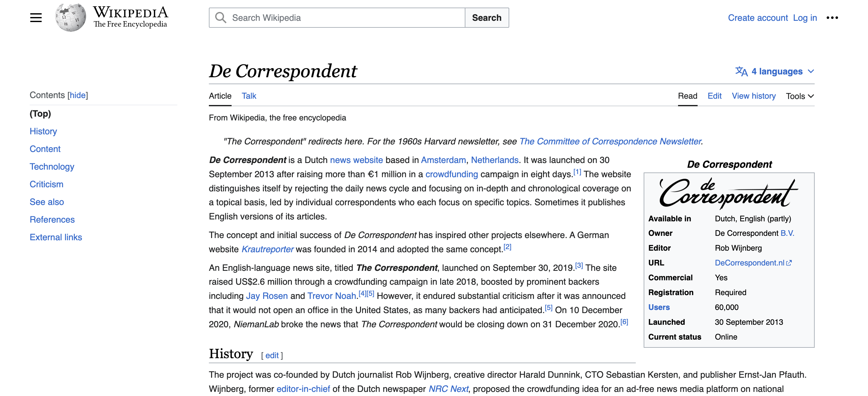Click the Search button
Viewport: 868px width, 396px height.
(x=487, y=18)
